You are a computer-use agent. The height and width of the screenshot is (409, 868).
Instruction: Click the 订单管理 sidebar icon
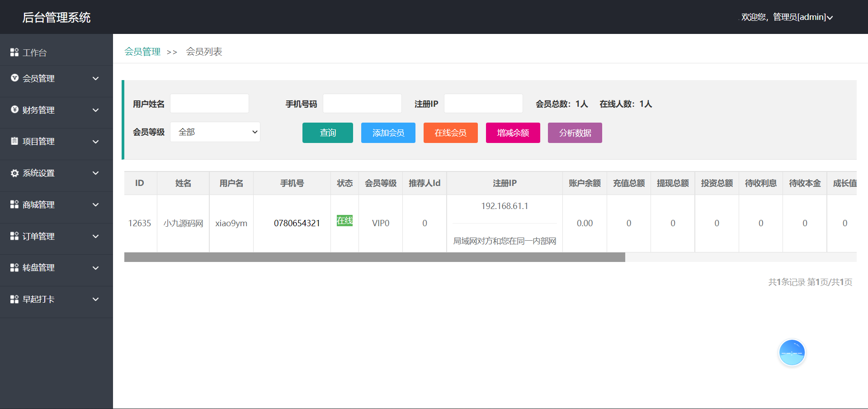tap(14, 236)
